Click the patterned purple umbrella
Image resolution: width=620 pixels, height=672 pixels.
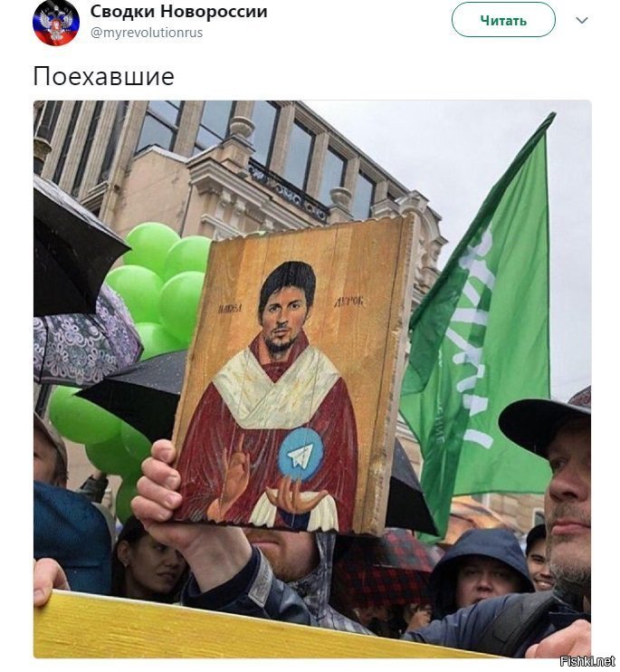click(86, 339)
